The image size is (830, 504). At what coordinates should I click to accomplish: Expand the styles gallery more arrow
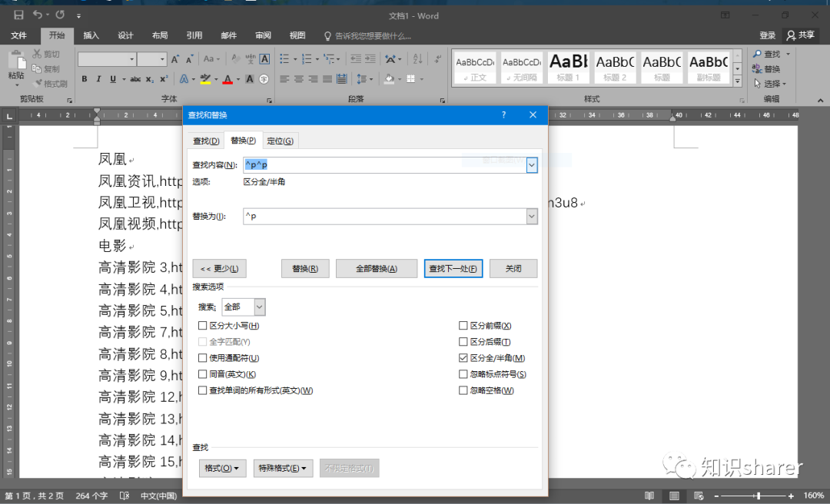point(737,81)
